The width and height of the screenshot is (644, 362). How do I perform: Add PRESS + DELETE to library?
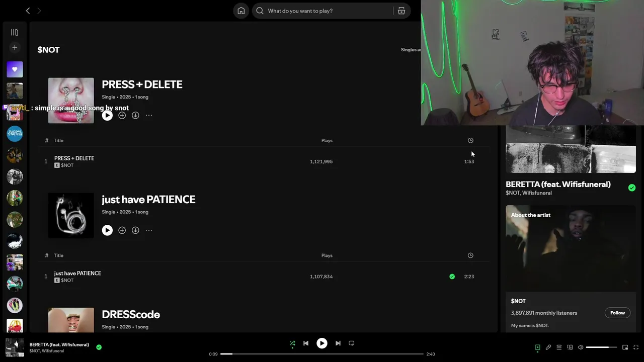[x=122, y=115]
